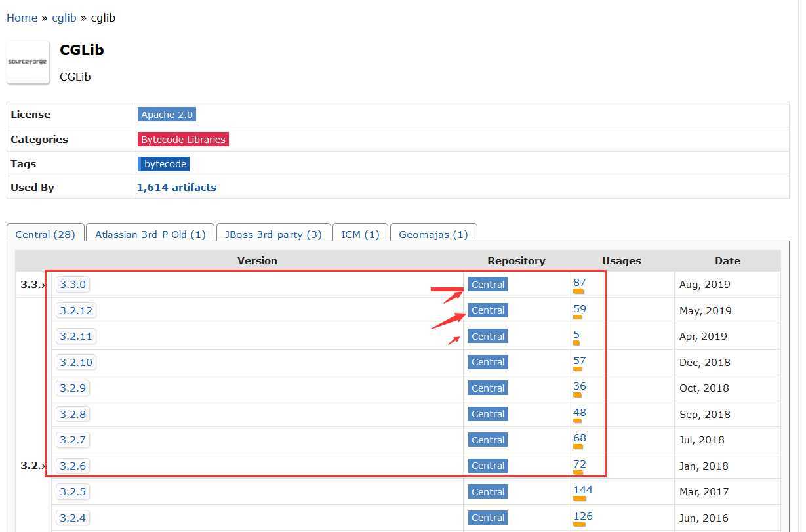View the 48 usages of 3.2.8
Viewport: 806px width, 532px height.
579,413
